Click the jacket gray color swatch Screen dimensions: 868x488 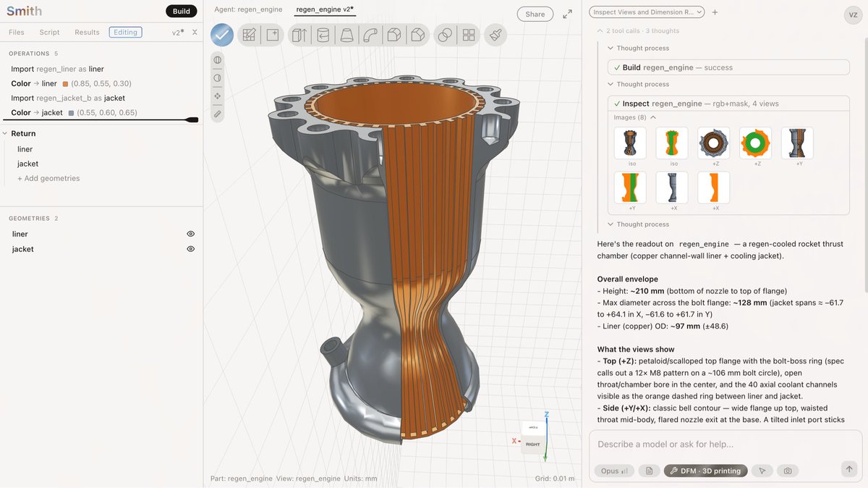(x=71, y=113)
